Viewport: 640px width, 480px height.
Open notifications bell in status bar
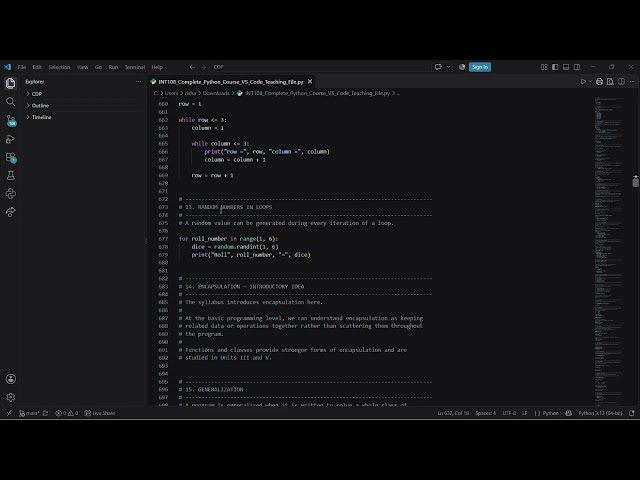(x=632, y=413)
